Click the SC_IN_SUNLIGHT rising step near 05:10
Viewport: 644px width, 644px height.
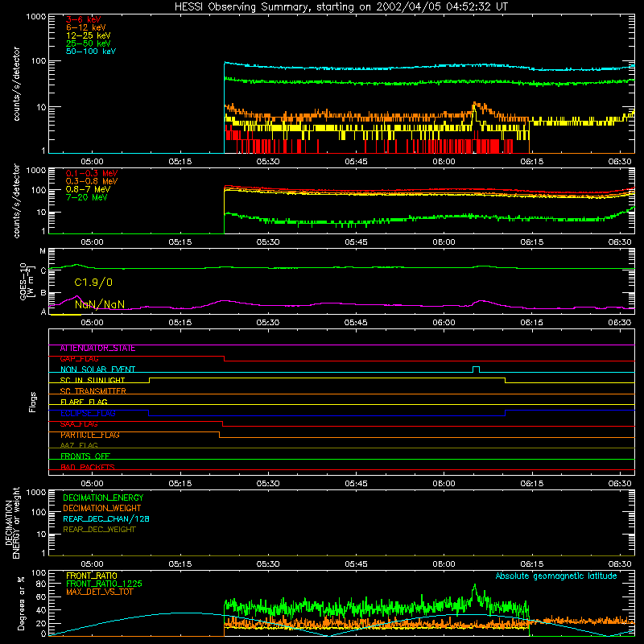(149, 380)
